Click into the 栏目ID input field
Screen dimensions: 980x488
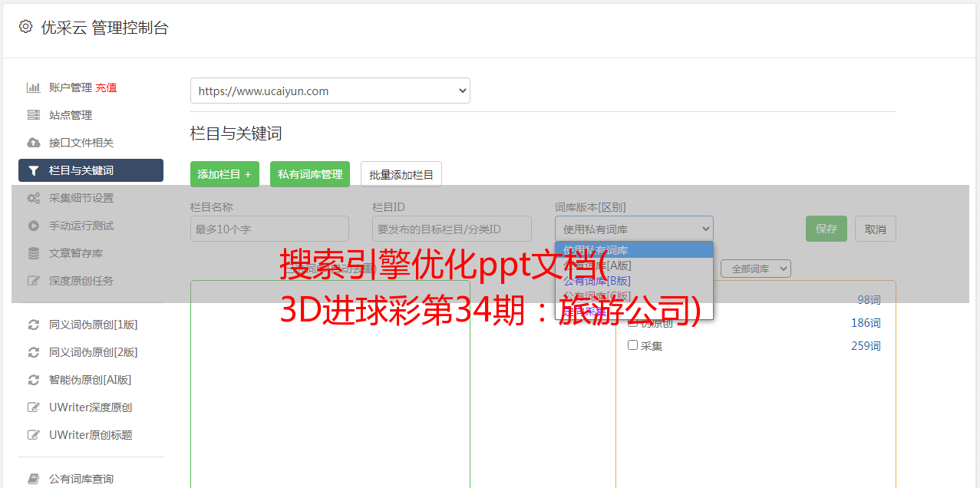coord(452,229)
